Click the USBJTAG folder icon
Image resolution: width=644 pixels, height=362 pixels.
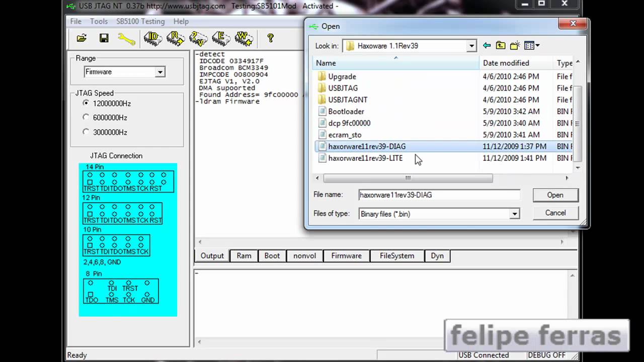pyautogui.click(x=322, y=88)
